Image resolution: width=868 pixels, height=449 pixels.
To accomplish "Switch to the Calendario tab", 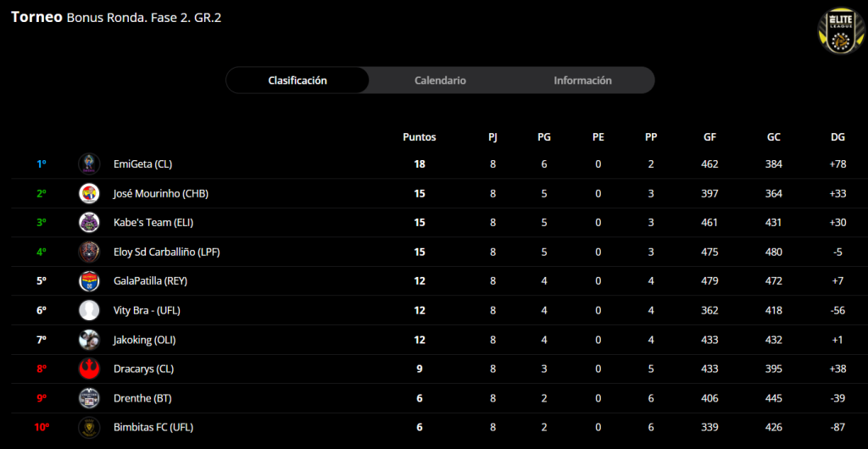I will pyautogui.click(x=440, y=80).
